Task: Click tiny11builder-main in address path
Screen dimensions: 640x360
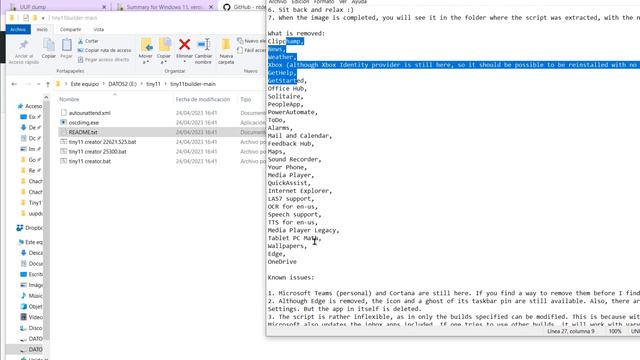Action: [193, 84]
